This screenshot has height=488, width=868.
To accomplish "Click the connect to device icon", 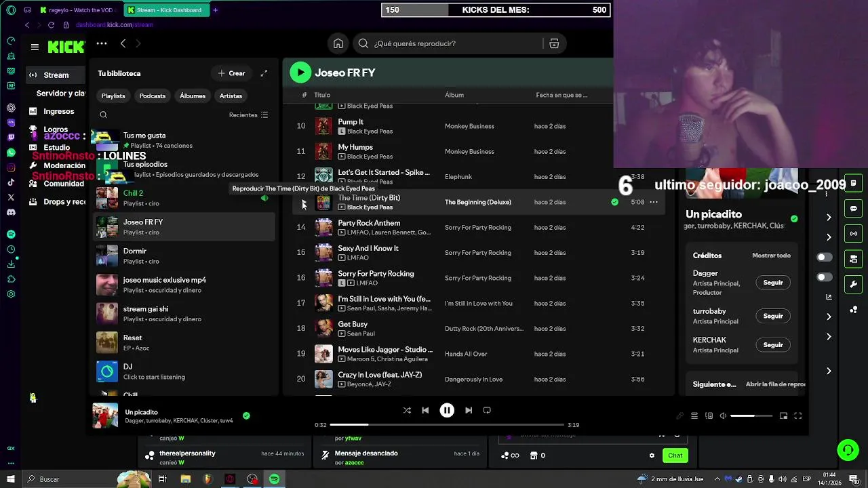I will [709, 416].
